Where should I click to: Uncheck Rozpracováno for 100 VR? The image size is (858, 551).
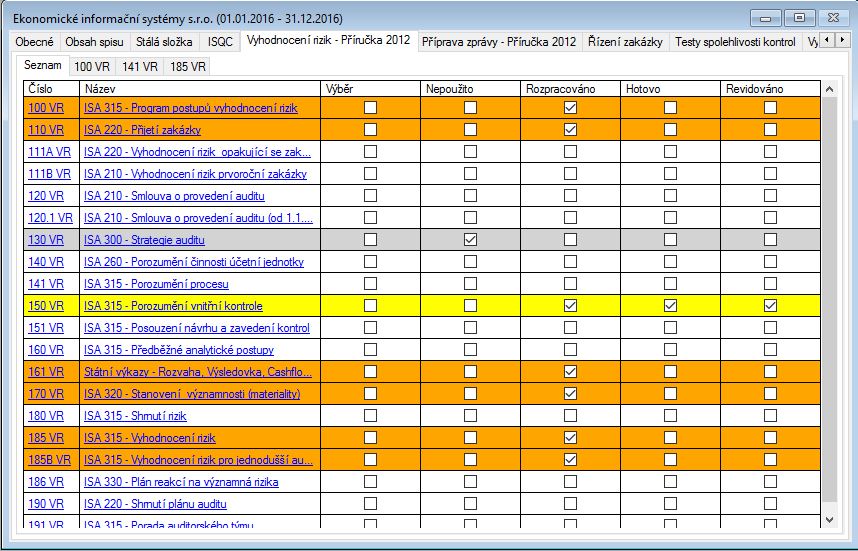click(570, 108)
